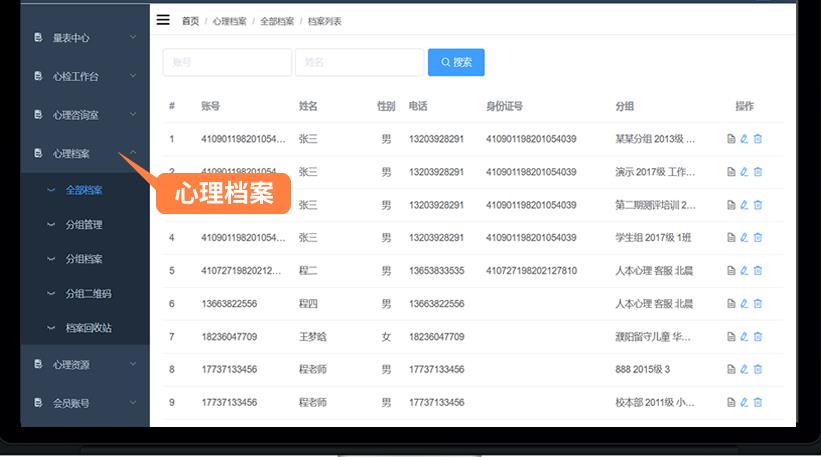Click the edit icon for 王梦晗's row
This screenshot has height=457, width=821.
tap(744, 337)
